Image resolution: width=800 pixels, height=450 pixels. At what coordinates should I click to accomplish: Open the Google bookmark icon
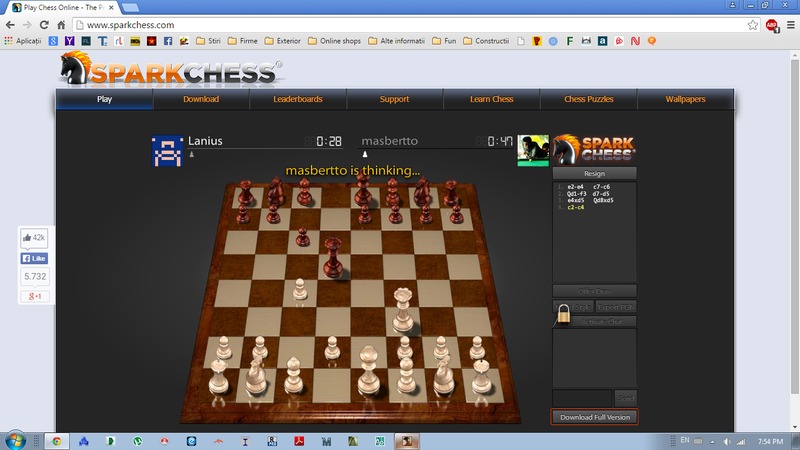click(53, 41)
